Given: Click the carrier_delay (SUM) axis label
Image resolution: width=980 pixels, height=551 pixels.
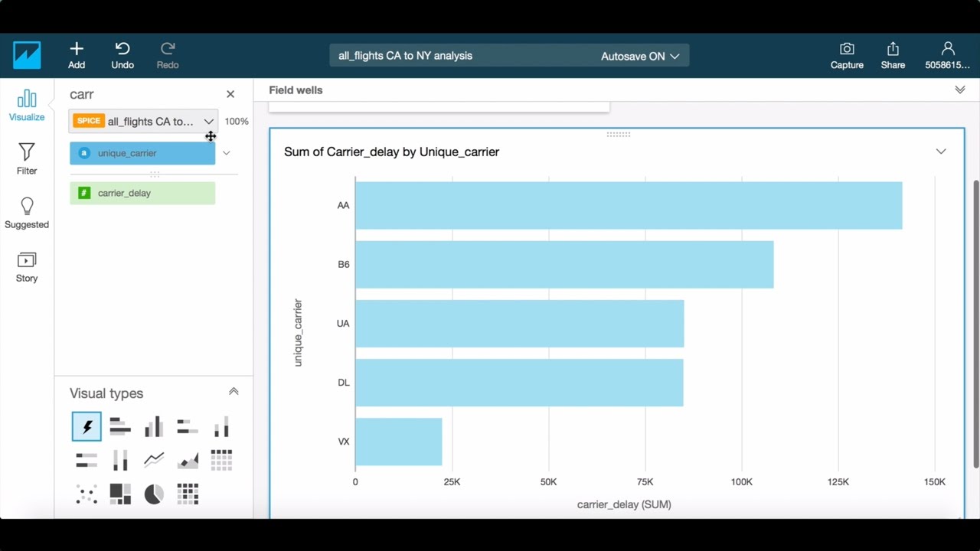Looking at the screenshot, I should tap(624, 504).
